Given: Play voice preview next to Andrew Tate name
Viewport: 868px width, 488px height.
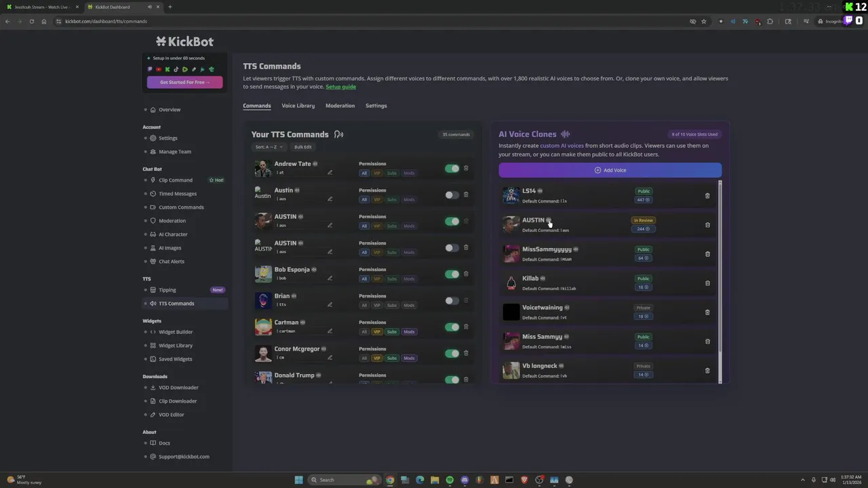Looking at the screenshot, I should (x=315, y=164).
